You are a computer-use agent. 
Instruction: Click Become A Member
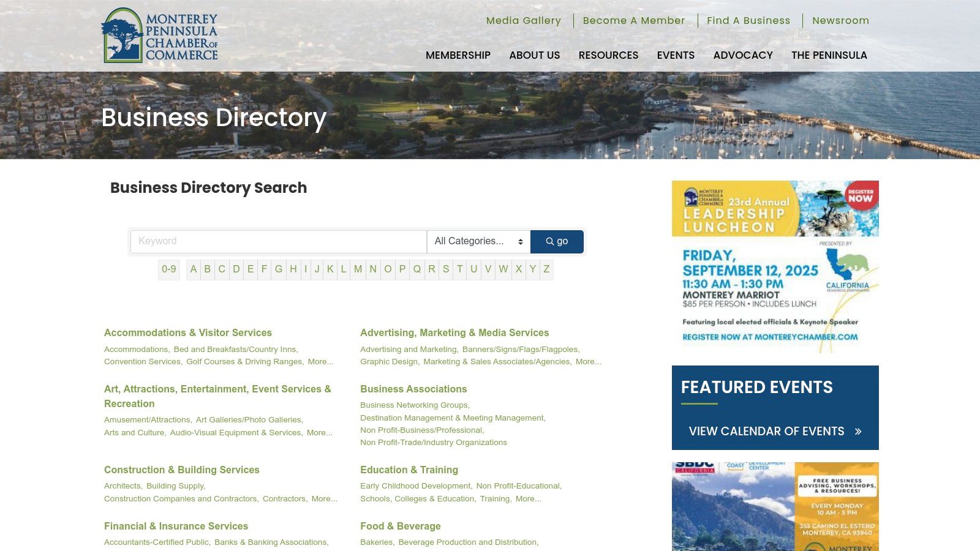(x=634, y=20)
